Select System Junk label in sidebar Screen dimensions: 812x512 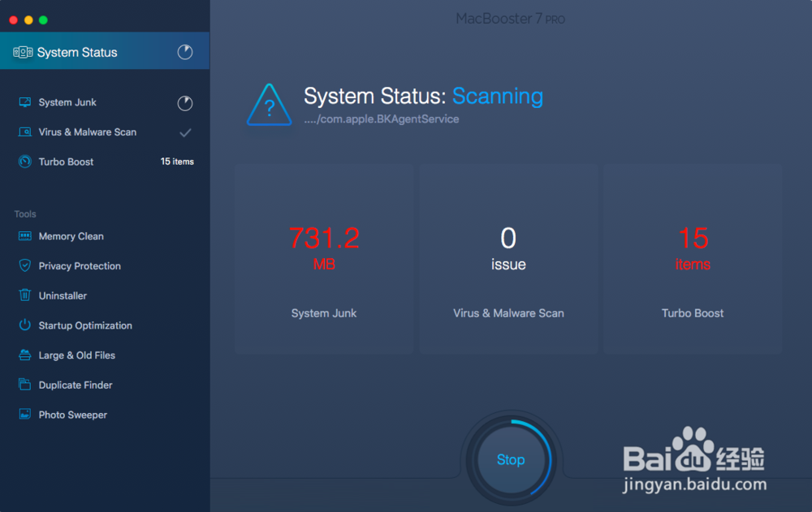[67, 102]
